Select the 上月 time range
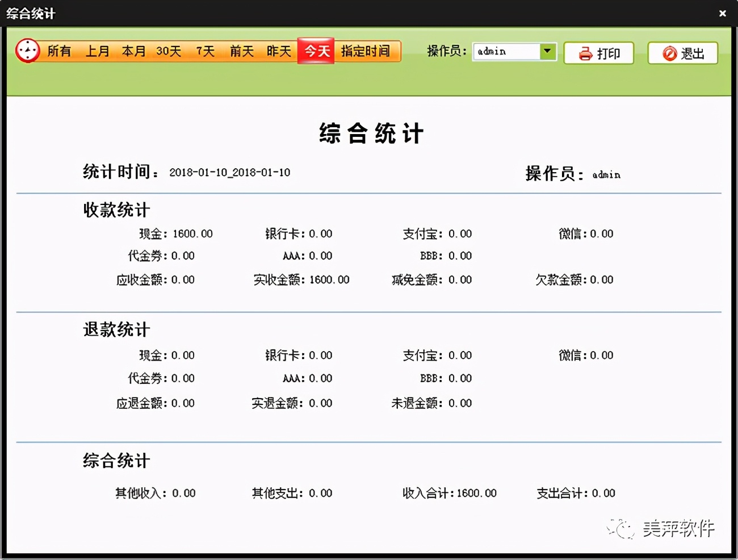Image resolution: width=738 pixels, height=560 pixels. (x=98, y=51)
